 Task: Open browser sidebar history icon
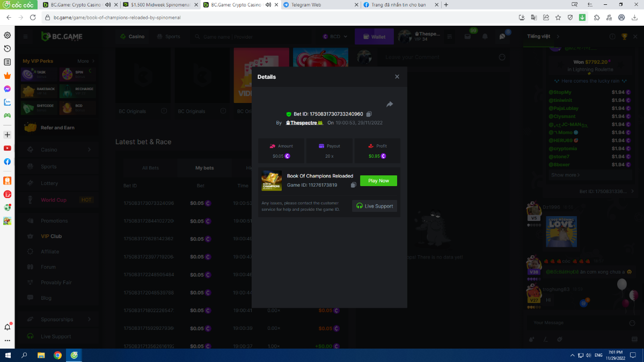click(8, 49)
